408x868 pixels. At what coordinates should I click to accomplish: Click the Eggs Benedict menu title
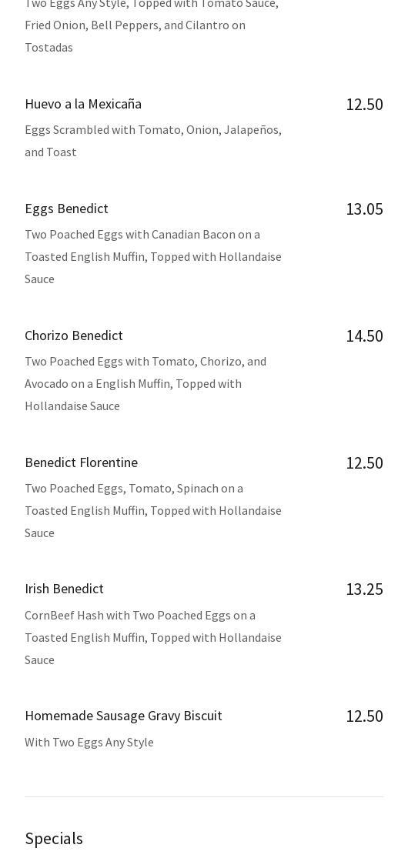coord(66,208)
